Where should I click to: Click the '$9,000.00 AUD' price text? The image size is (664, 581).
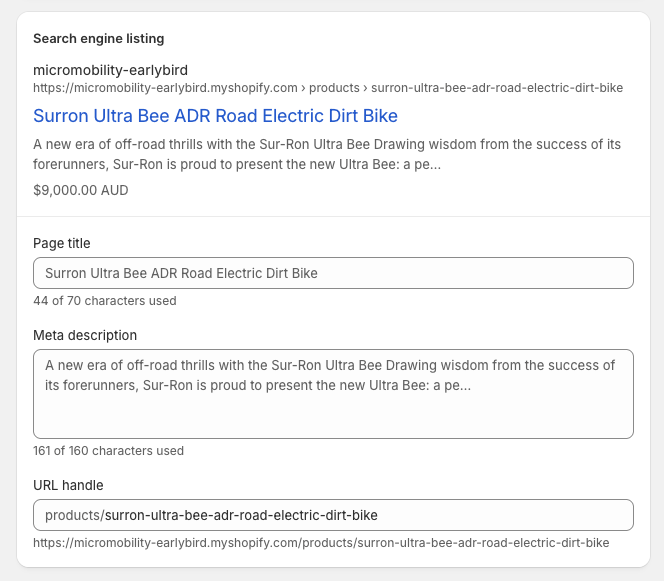point(81,190)
